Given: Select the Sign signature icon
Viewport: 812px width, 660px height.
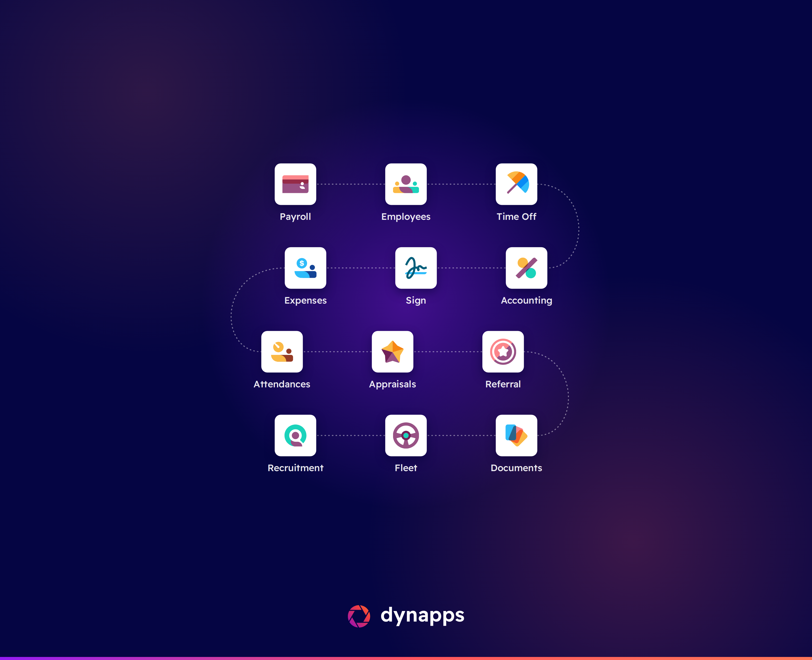Looking at the screenshot, I should tap(416, 268).
